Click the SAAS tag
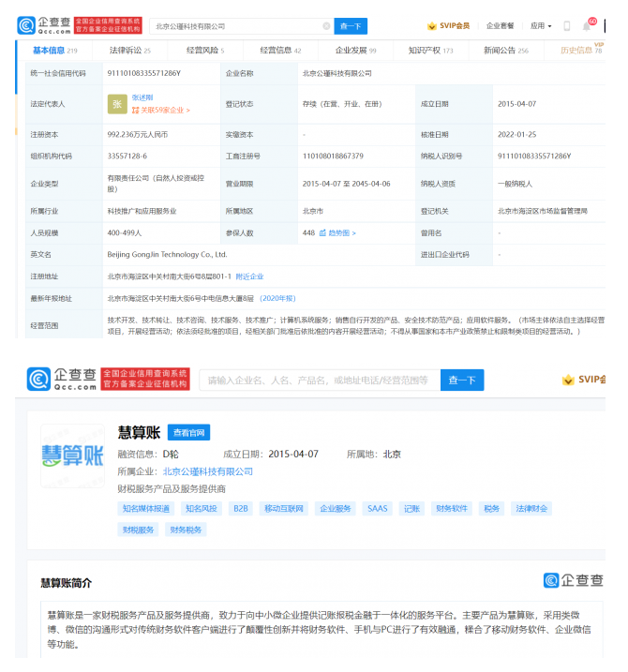This screenshot has height=672, width=628. click(377, 508)
